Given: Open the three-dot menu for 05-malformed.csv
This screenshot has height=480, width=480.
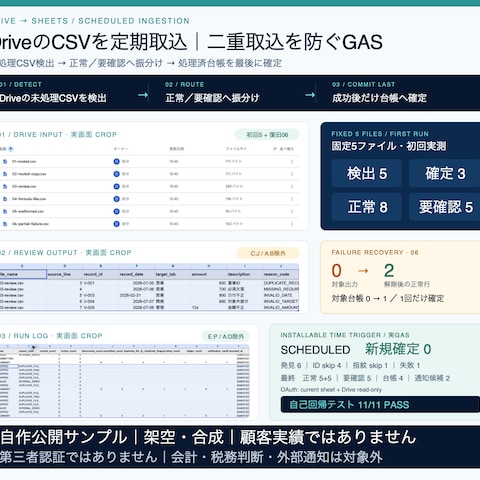Looking at the screenshot, I should tap(292, 211).
